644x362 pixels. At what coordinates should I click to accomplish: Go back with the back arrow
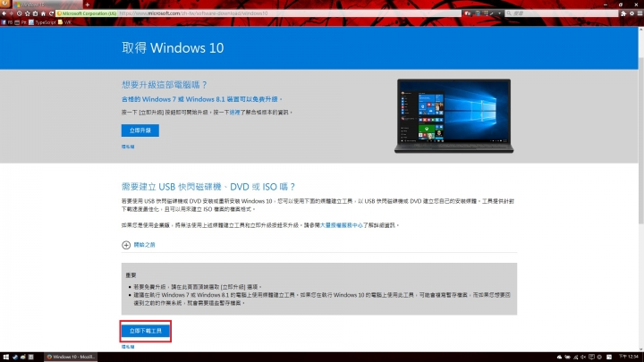coord(4,13)
